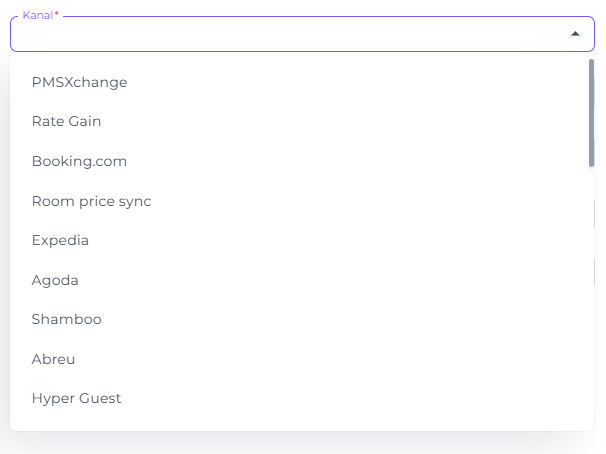This screenshot has height=454, width=606.
Task: Click the dropdown list scrollbar thumb
Action: (x=591, y=113)
